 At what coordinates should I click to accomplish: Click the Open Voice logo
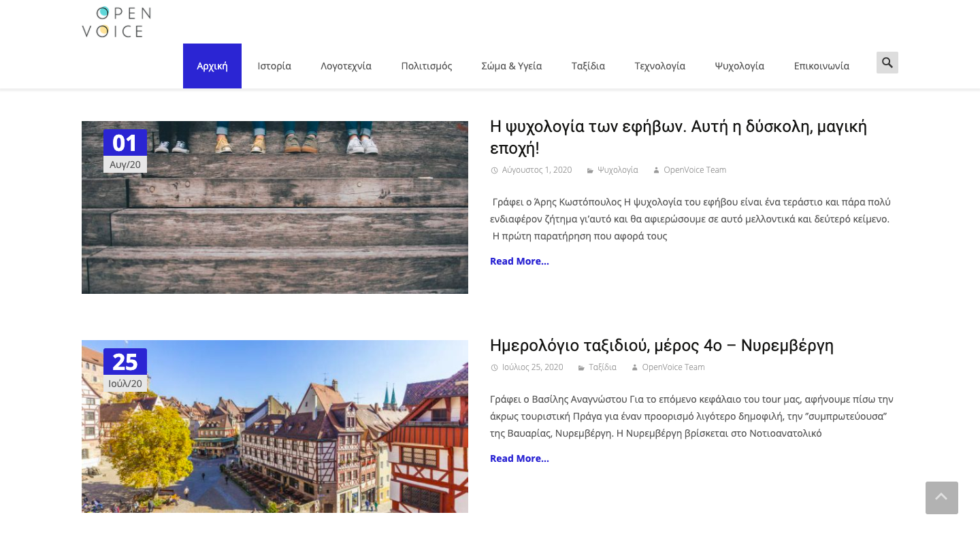click(x=116, y=22)
